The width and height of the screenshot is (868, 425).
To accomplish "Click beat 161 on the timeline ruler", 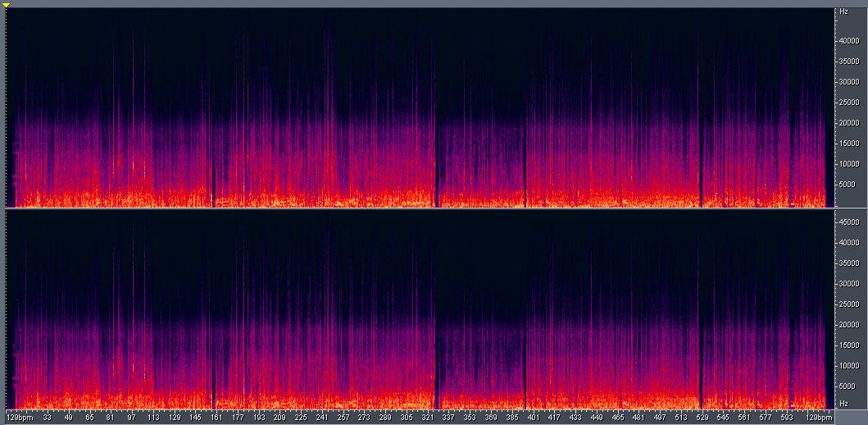I will tap(217, 417).
